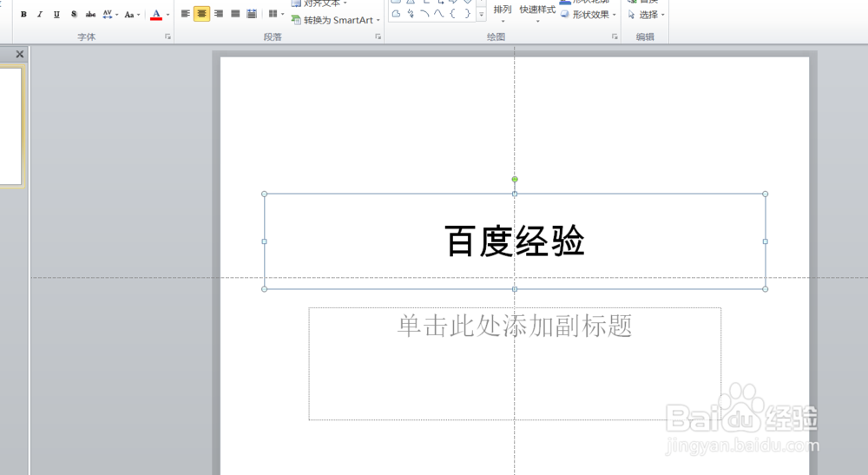Screen dimensions: 868x475
Task: Open Convert to SmartArt (转换为 SmartArt) menu
Action: click(335, 20)
